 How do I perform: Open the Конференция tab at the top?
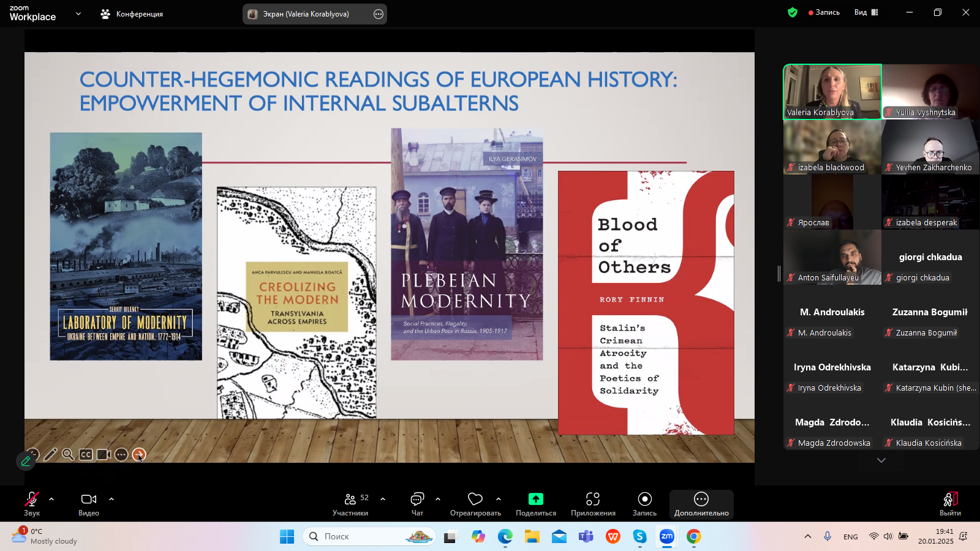click(x=132, y=13)
